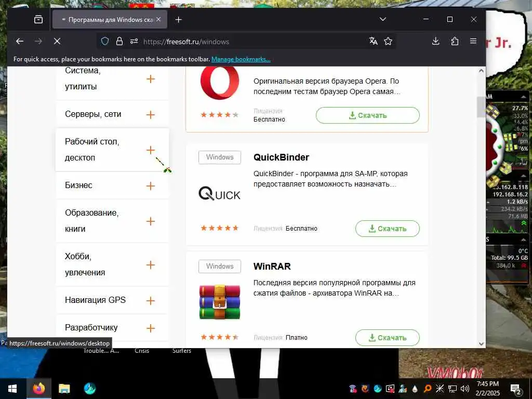532x399 pixels.
Task: Open site permissions icon in the address bar
Action: click(134, 42)
